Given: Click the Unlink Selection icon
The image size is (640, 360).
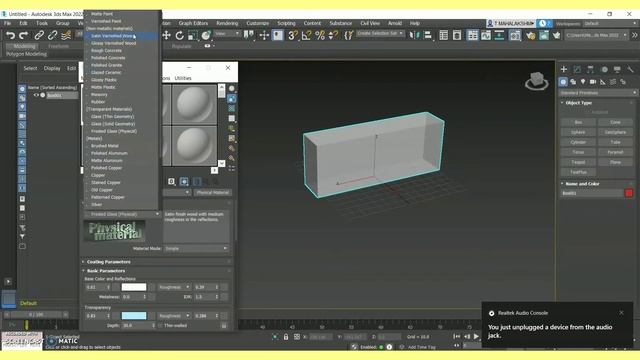Looking at the screenshot, I should (52, 36).
